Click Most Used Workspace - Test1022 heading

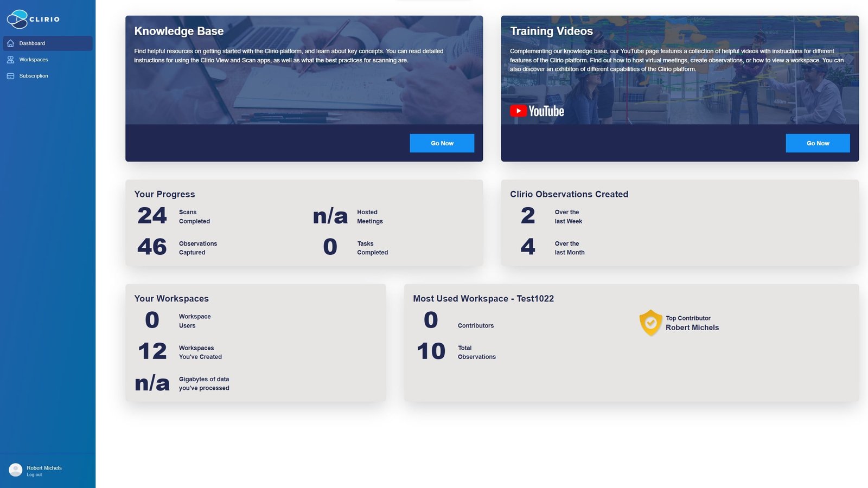coord(483,299)
